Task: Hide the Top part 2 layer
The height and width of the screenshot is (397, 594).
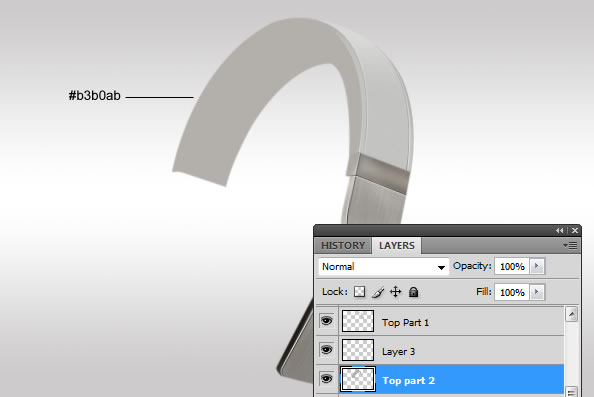Action: (327, 378)
